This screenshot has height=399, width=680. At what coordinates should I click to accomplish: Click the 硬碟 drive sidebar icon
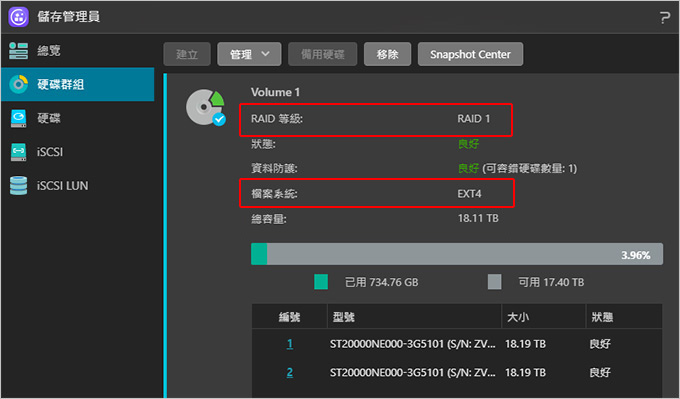tap(19, 118)
